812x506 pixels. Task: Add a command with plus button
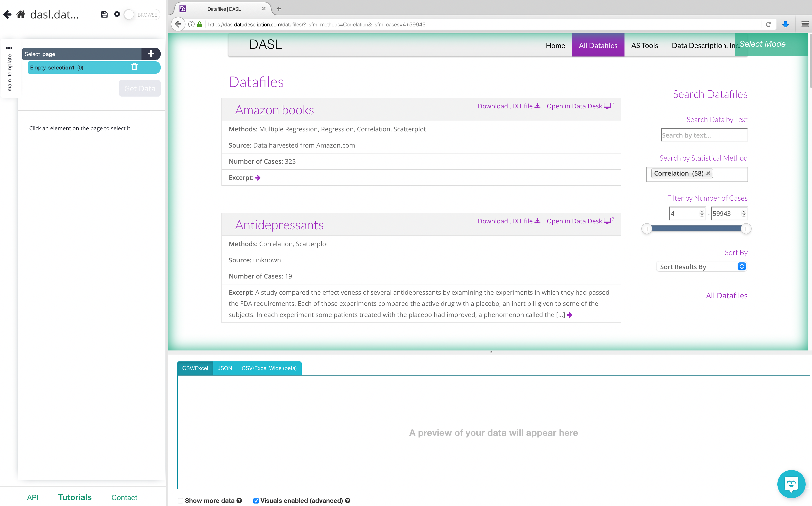(x=151, y=54)
